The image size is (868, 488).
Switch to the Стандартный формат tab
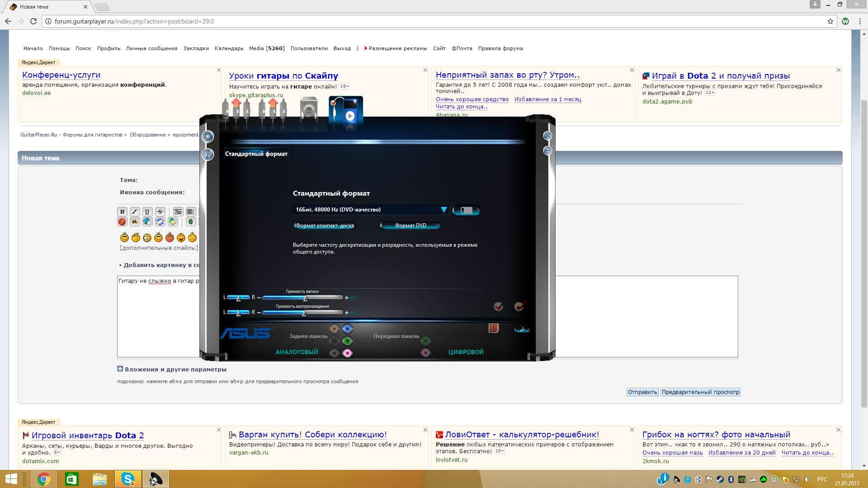point(256,154)
